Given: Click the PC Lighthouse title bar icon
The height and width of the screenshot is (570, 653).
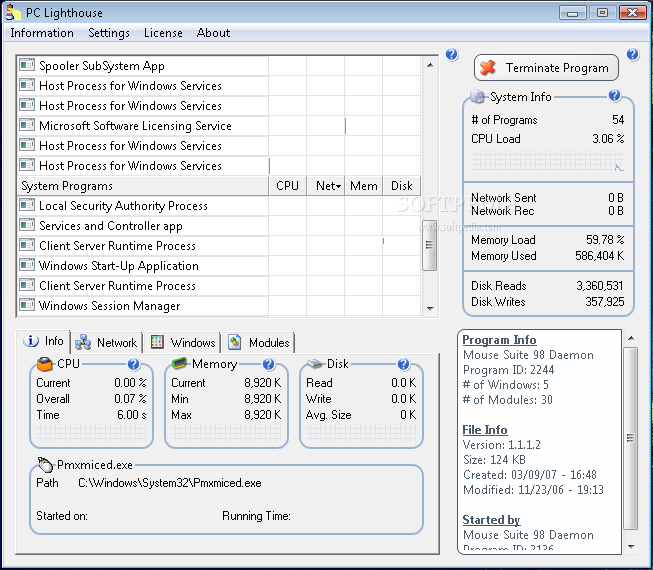Looking at the screenshot, I should (x=13, y=12).
